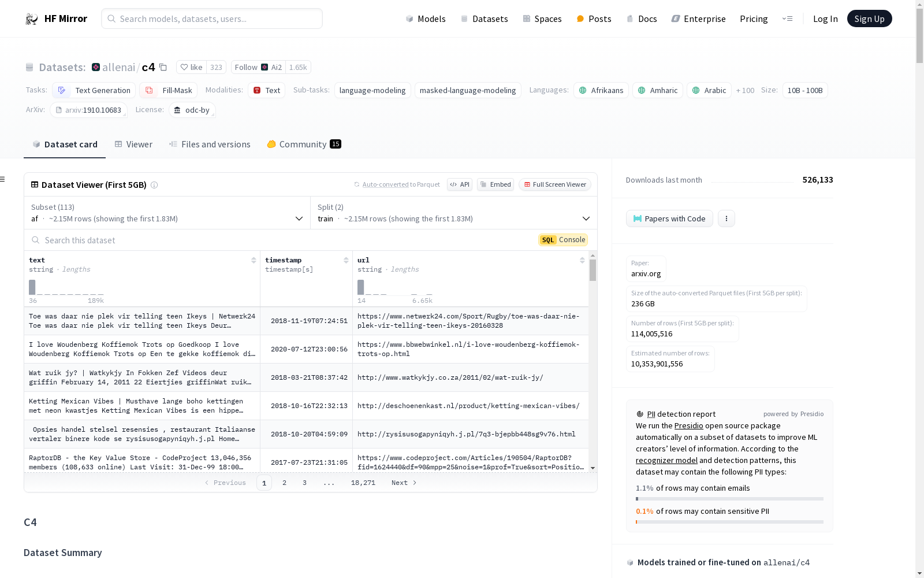Open the Full Screen Viewer
The image size is (924, 578).
coord(554,184)
